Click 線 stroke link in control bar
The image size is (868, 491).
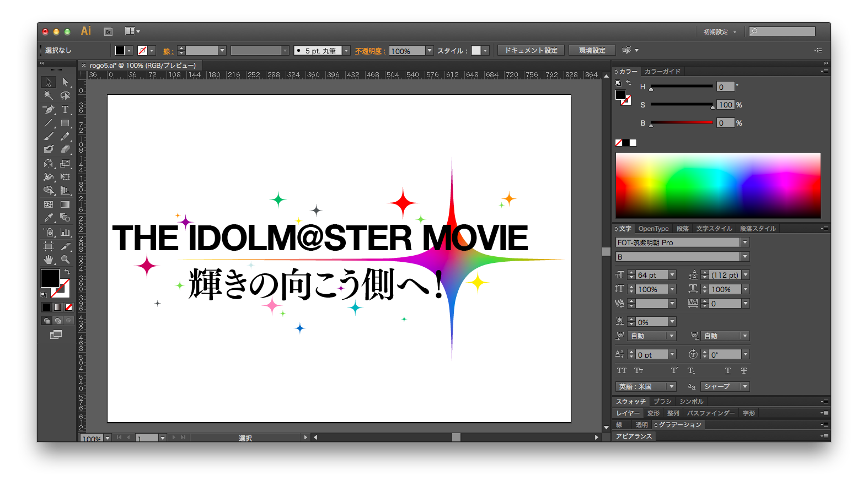(x=168, y=51)
